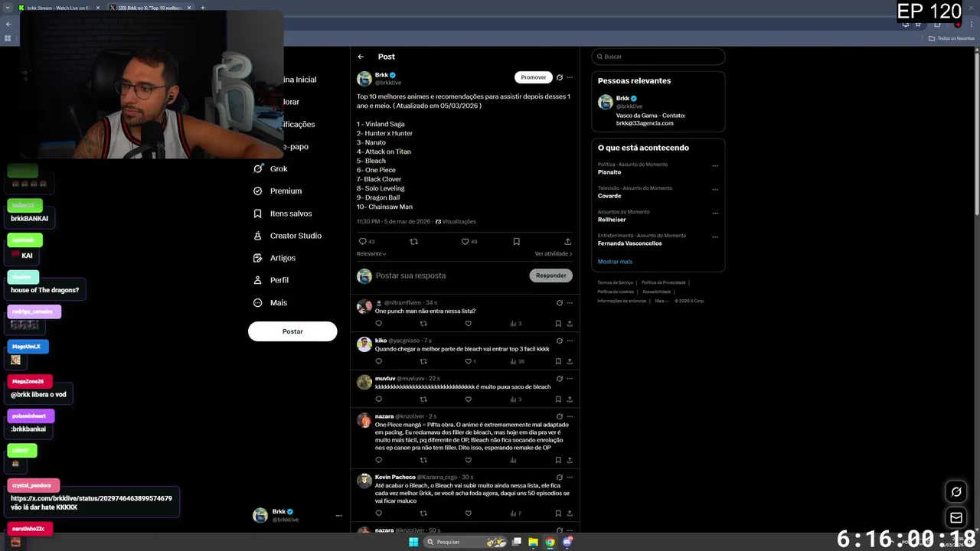Click Grok icon on Brkk's main post
The width and height of the screenshot is (980, 551).
(560, 77)
